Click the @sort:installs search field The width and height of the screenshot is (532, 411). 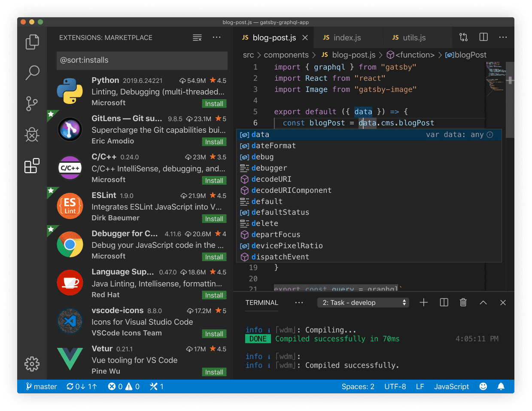[x=142, y=60]
